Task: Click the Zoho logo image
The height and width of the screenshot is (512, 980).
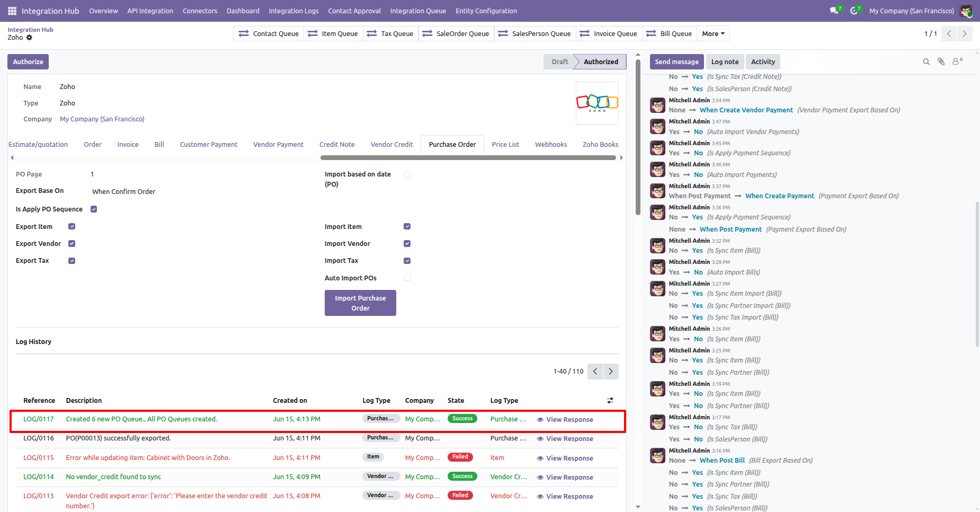Action: pyautogui.click(x=597, y=103)
